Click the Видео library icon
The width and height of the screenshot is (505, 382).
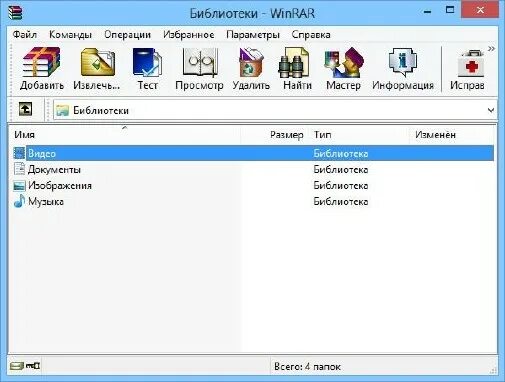click(x=19, y=153)
